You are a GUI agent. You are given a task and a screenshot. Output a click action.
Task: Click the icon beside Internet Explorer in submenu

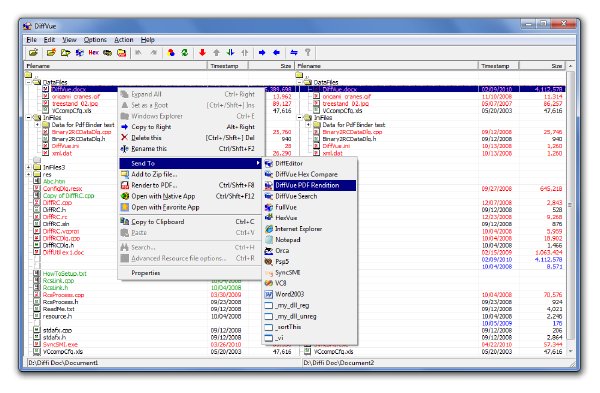pos(269,229)
